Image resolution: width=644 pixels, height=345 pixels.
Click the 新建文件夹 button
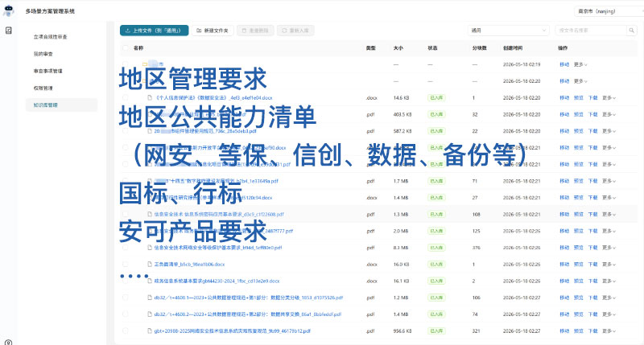(213, 31)
